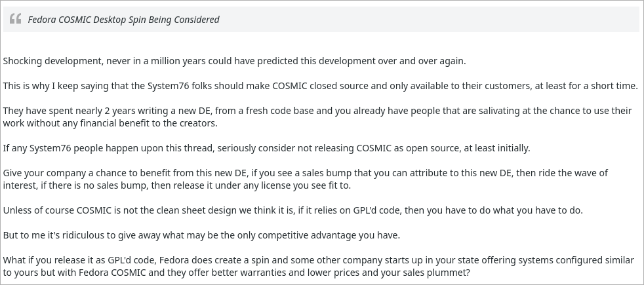Click the word 'Fedora' in the quoted title
Screen dimensions: 644x285
[42, 20]
